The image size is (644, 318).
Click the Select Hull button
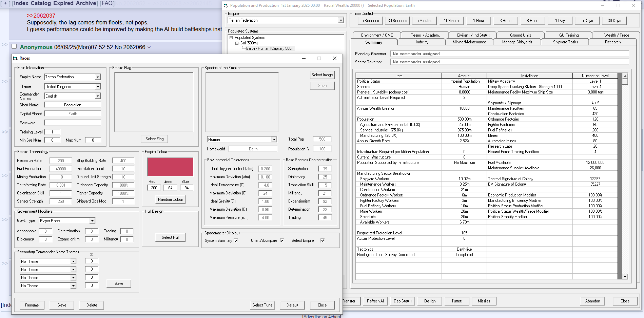point(170,237)
